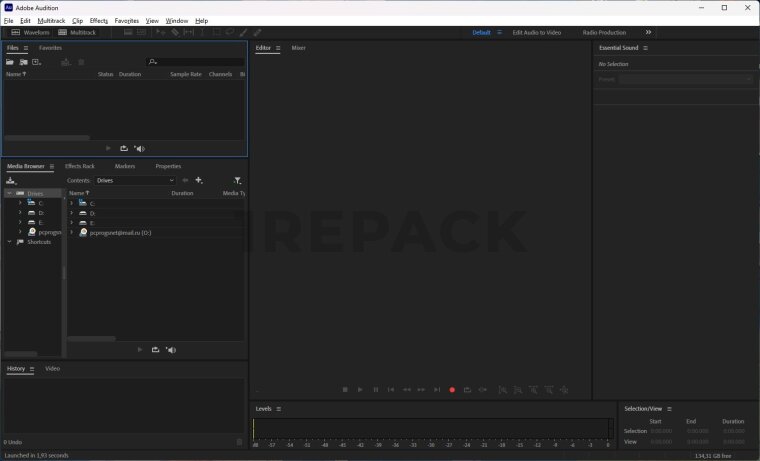Select the Radio Production workspace

[x=604, y=32]
